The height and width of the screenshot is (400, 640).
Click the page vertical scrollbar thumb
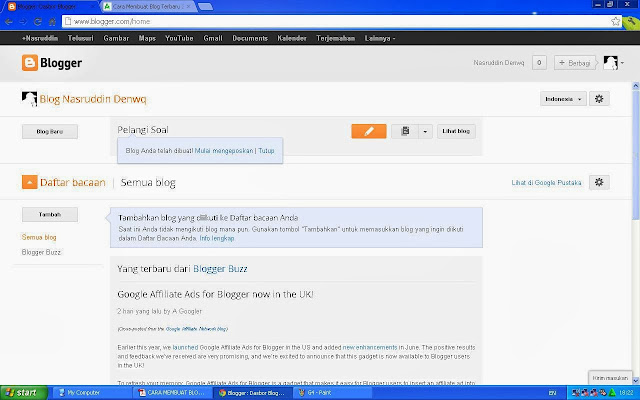[x=636, y=155]
